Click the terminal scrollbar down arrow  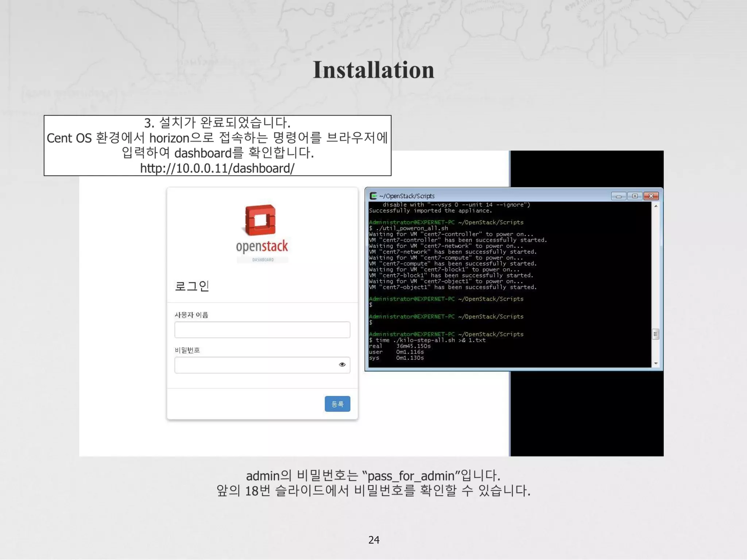pyautogui.click(x=656, y=363)
